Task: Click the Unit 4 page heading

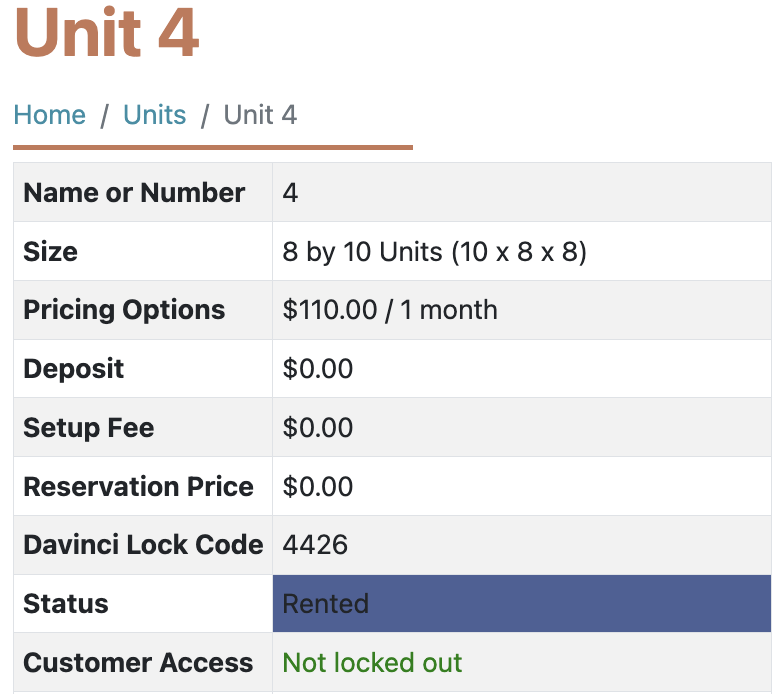Action: 106,33
